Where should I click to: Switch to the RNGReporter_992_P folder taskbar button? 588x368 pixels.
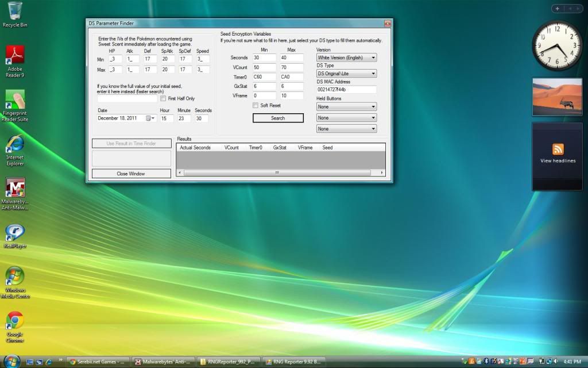coord(229,362)
